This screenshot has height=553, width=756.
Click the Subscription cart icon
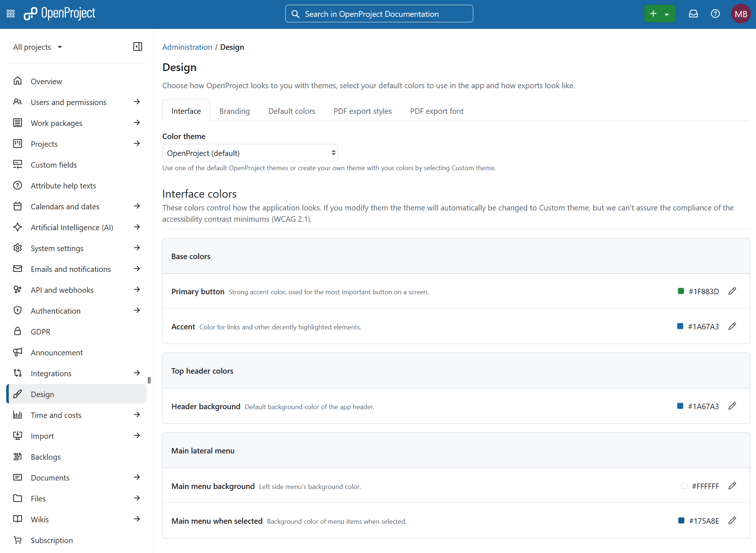[18, 540]
